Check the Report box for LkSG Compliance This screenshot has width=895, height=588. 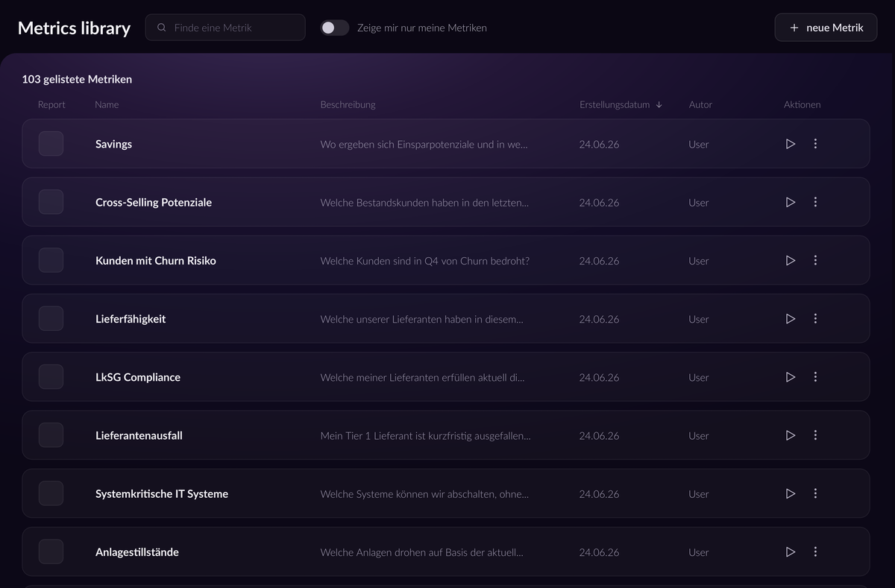coord(51,377)
